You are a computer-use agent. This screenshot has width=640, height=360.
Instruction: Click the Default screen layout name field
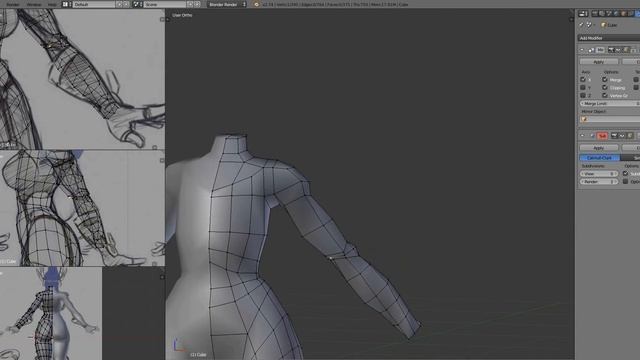pyautogui.click(x=93, y=4)
